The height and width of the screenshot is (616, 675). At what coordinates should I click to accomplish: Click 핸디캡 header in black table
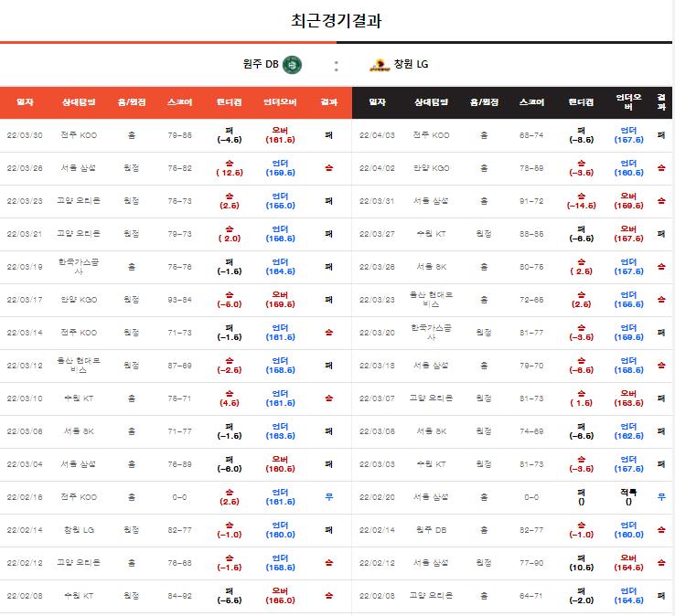[581, 102]
